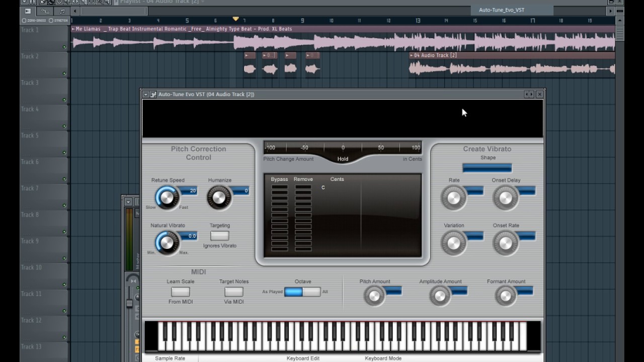Open the Auto-Tune plugin window options menu arrow
This screenshot has width=644, height=362.
[x=146, y=94]
